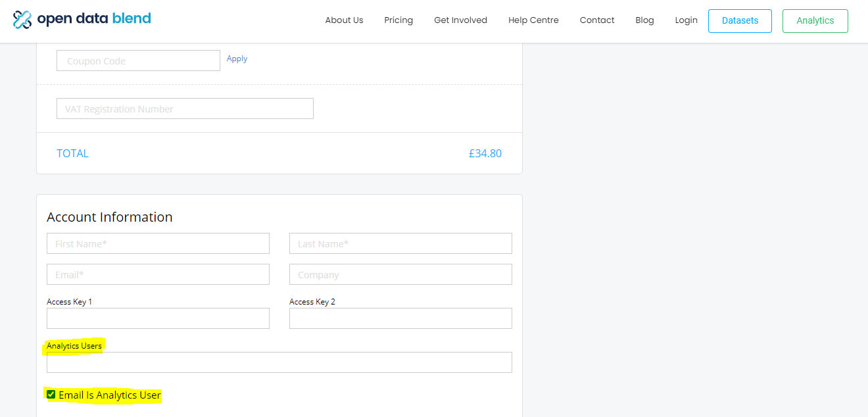Click the Datasets button

click(740, 21)
